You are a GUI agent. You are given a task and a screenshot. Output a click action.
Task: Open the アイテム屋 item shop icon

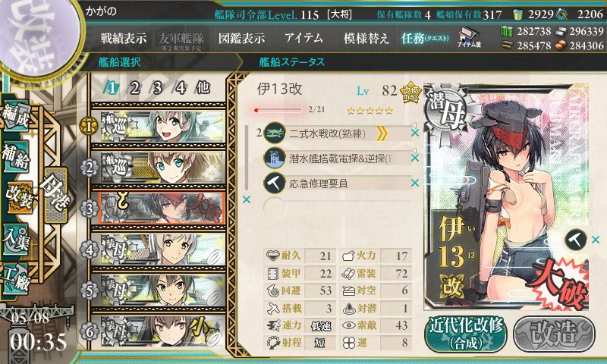click(469, 37)
